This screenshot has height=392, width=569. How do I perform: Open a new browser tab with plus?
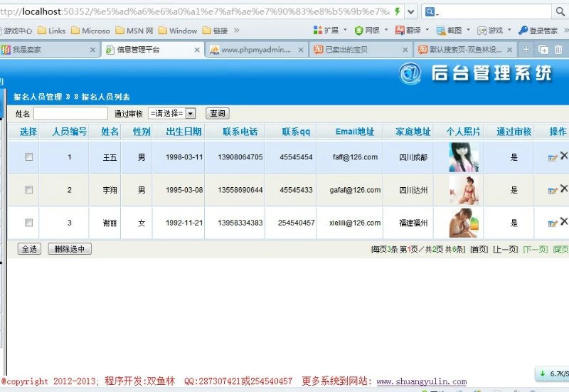coord(526,49)
